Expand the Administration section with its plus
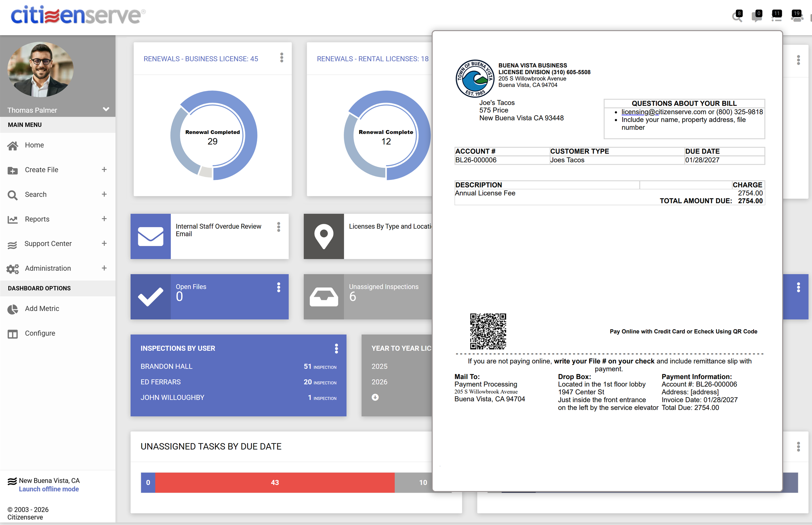Image resolution: width=812 pixels, height=525 pixels. pos(104,268)
